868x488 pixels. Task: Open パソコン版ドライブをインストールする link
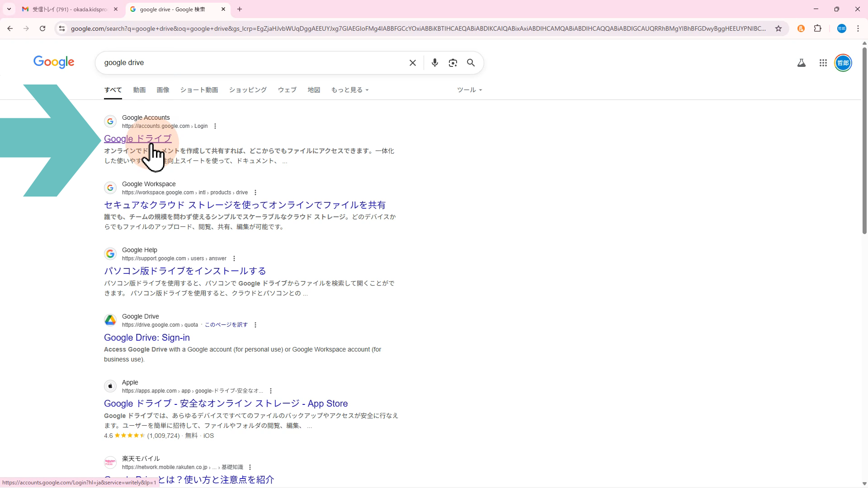coord(184,271)
